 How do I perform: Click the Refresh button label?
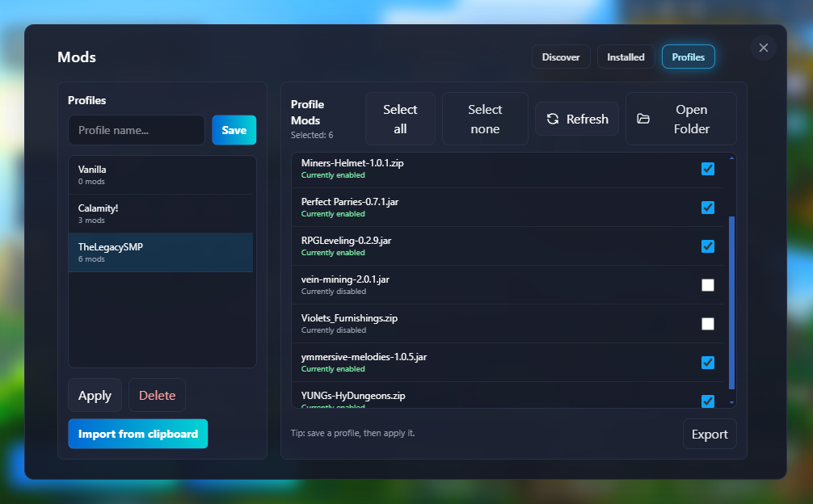pos(588,120)
